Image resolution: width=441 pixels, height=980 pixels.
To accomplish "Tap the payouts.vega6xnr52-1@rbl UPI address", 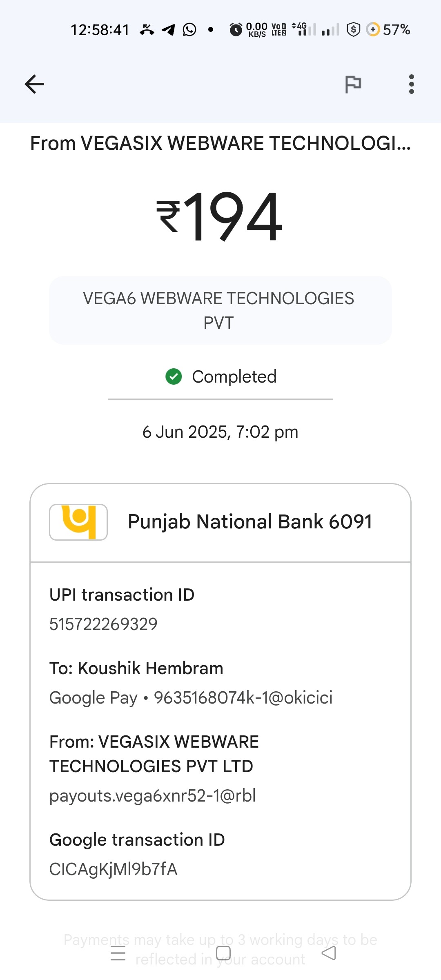I will pos(152,795).
